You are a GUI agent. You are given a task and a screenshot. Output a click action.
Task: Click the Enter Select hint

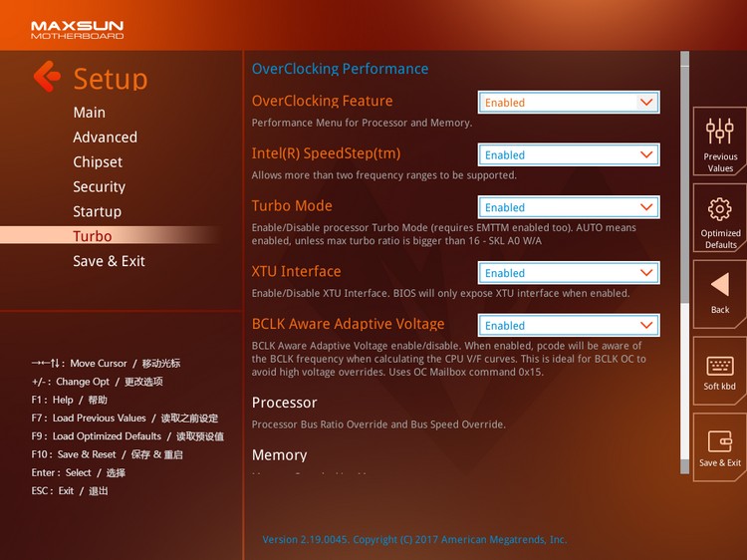[78, 472]
